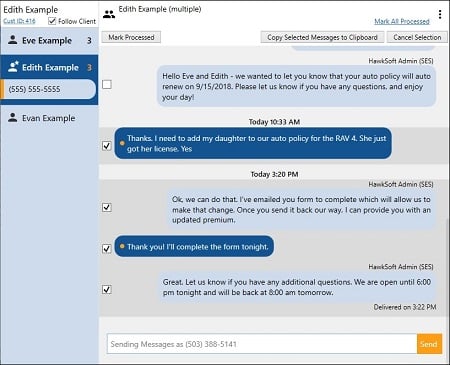Click Cancel Selection button
This screenshot has height=365, width=450.
click(417, 37)
